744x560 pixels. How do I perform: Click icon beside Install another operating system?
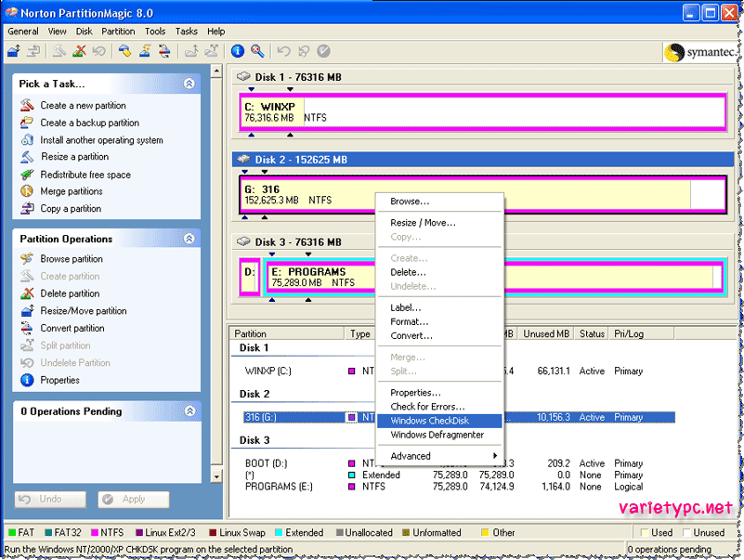point(27,139)
